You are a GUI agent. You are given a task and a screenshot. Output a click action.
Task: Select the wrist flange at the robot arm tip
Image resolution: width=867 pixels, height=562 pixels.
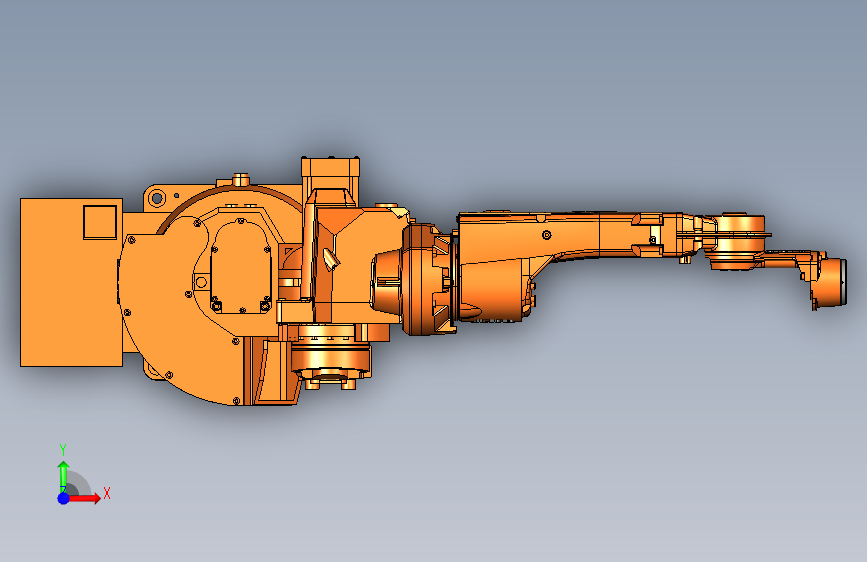(832, 282)
